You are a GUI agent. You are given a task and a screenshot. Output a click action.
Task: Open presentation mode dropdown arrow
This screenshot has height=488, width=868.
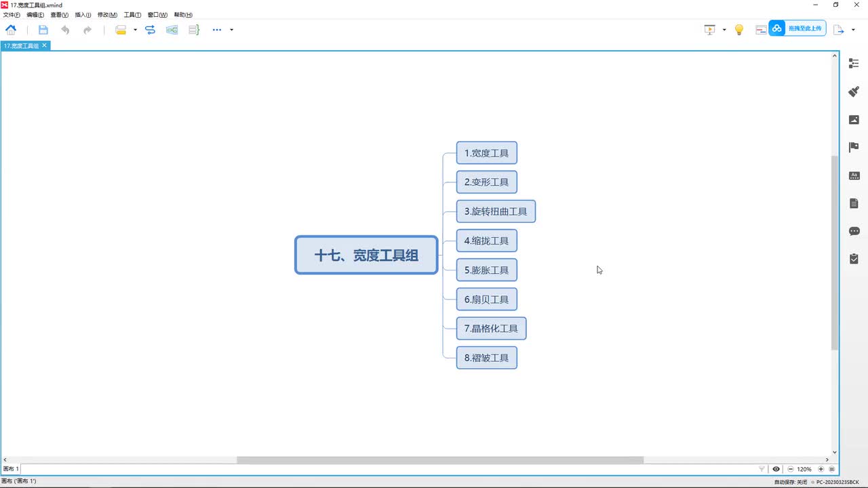[x=724, y=30]
